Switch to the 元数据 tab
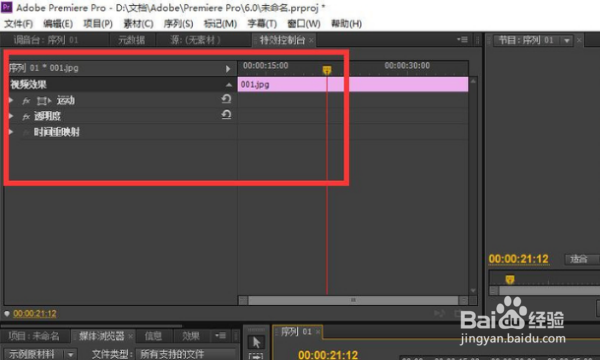Image resolution: width=600 pixels, height=360 pixels. 132,40
